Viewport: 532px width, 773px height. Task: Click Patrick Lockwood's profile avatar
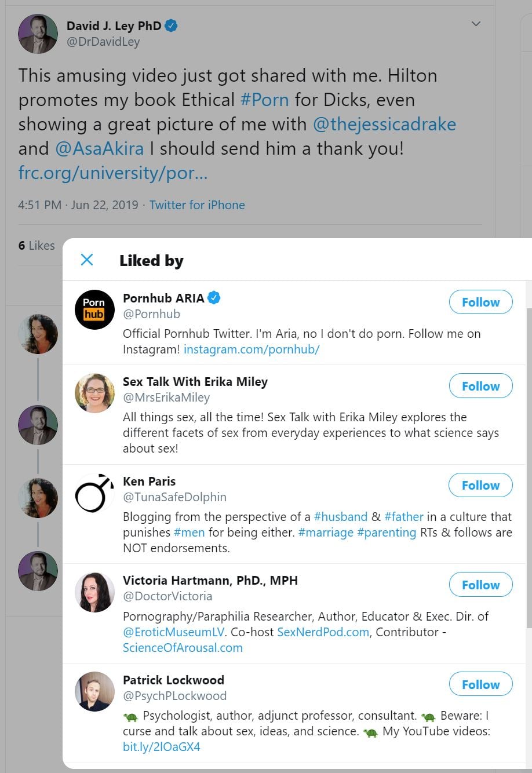pos(94,691)
